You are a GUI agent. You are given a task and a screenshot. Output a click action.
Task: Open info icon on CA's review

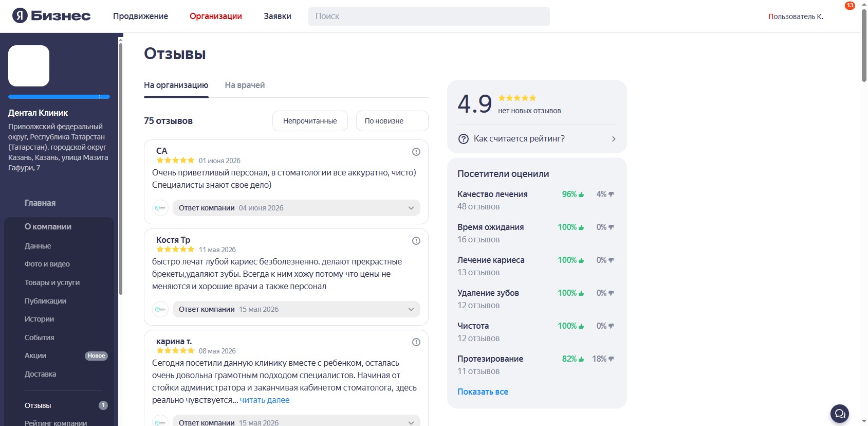coord(416,152)
